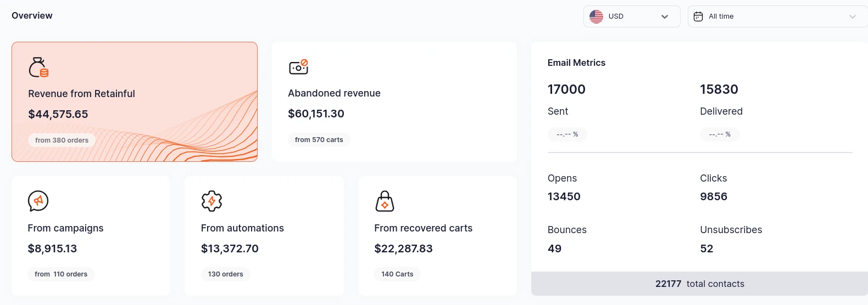Click the shopping bag recovered carts icon
The width and height of the screenshot is (868, 305).
click(x=385, y=201)
